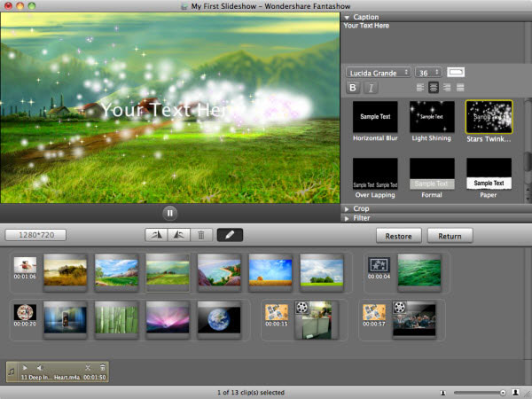
Task: Select the phone wallpaper clip
Action: [x=66, y=319]
